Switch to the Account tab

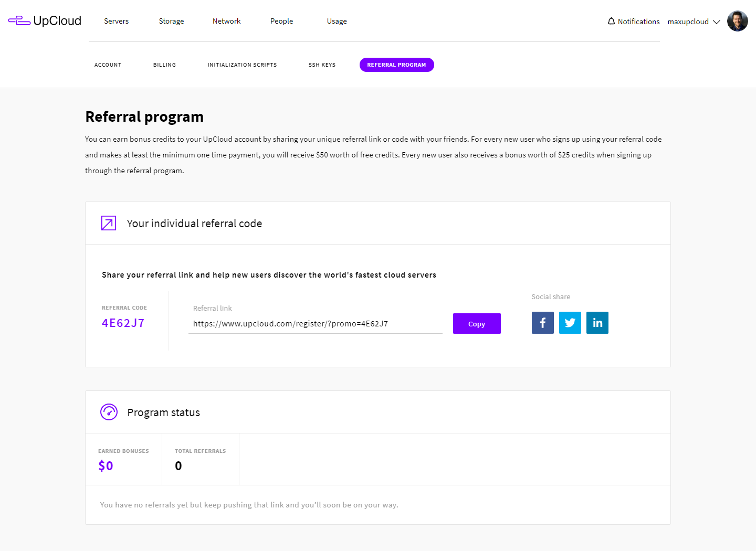[x=108, y=65]
